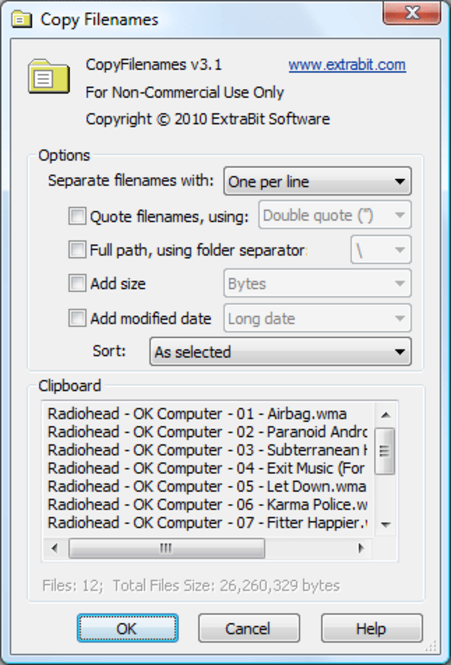Open the Double quote dropdown
Screen dimensions: 451x665
[x=335, y=215]
